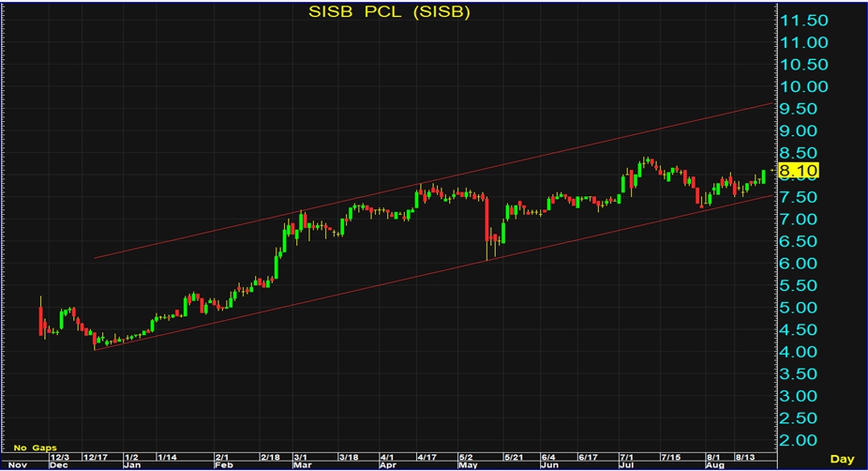Select the 7.00 price axis label

(x=799, y=220)
